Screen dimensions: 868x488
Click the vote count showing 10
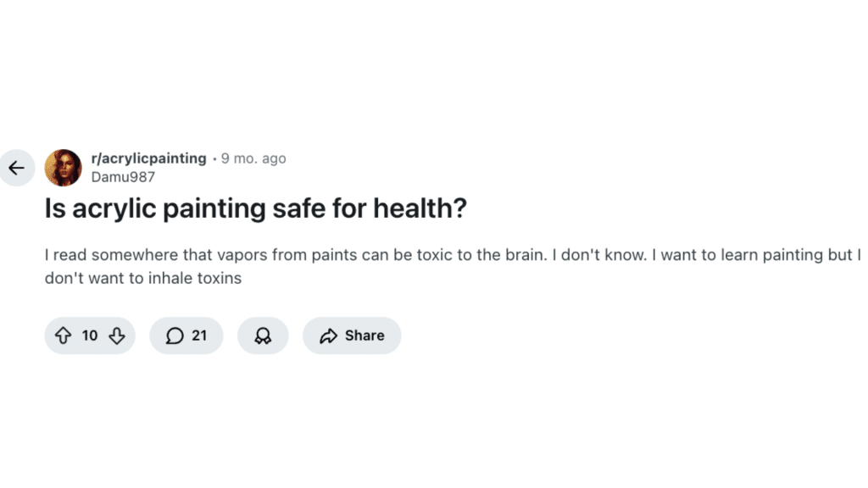click(x=90, y=335)
